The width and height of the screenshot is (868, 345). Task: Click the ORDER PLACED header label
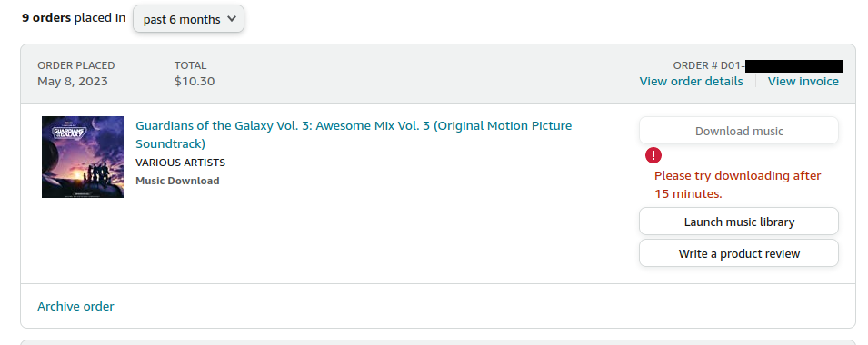76,65
